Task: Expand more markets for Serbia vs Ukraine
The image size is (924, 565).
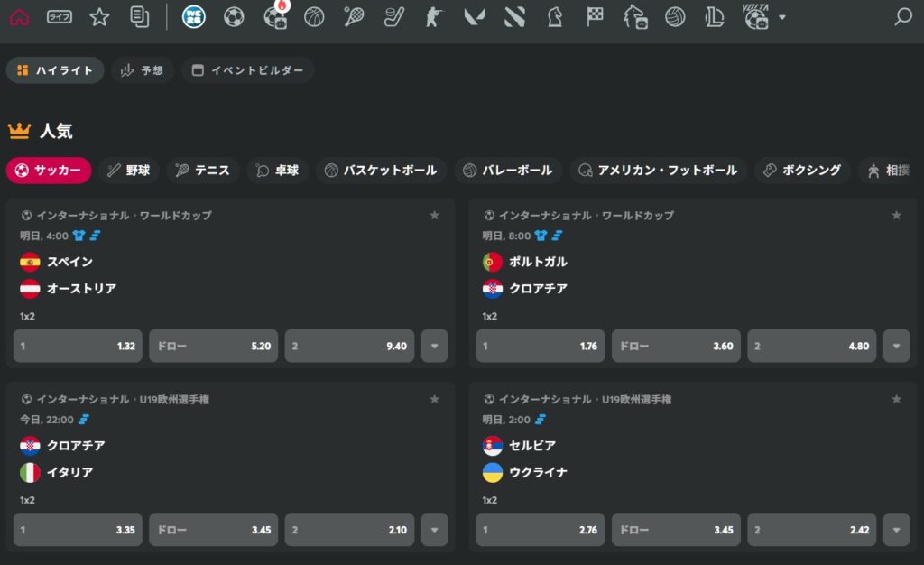Action: click(x=896, y=530)
